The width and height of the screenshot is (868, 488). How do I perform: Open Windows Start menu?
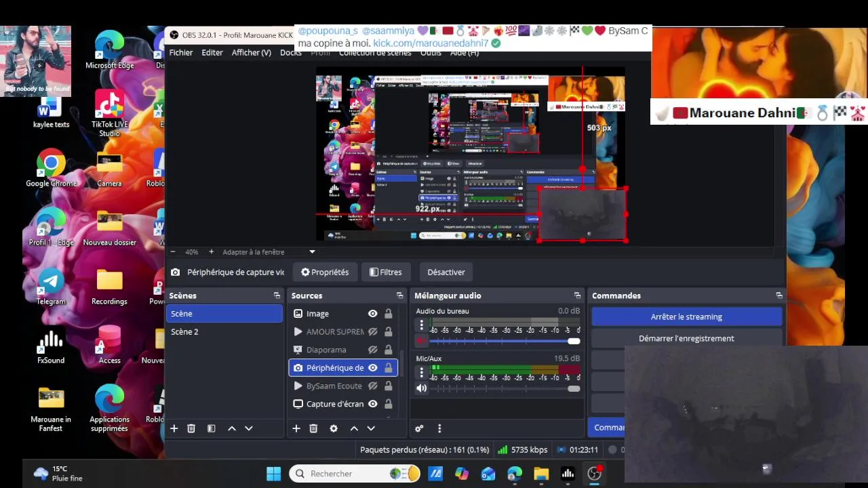click(x=274, y=474)
